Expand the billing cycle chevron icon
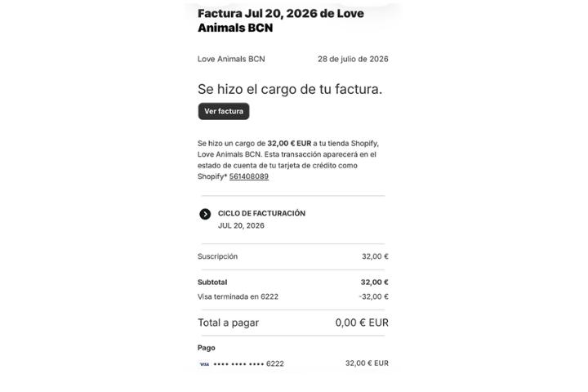Viewport: 588px width, 392px height. click(205, 214)
